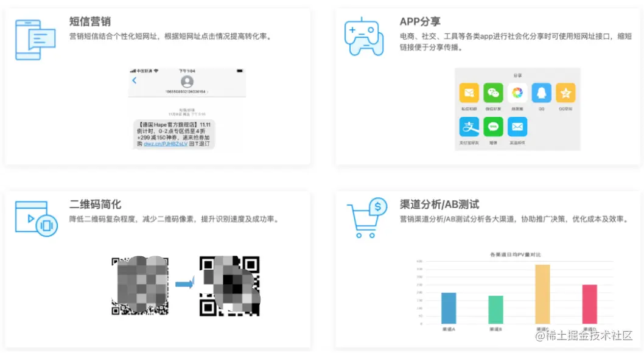Click the simplified QR code on the right
Viewport: 644px width, 353px height.
click(229, 286)
